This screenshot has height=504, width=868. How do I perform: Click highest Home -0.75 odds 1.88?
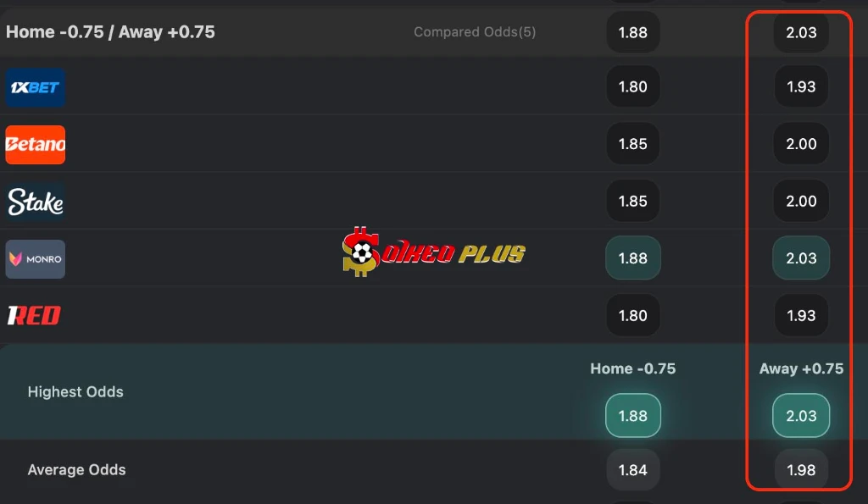tap(632, 415)
